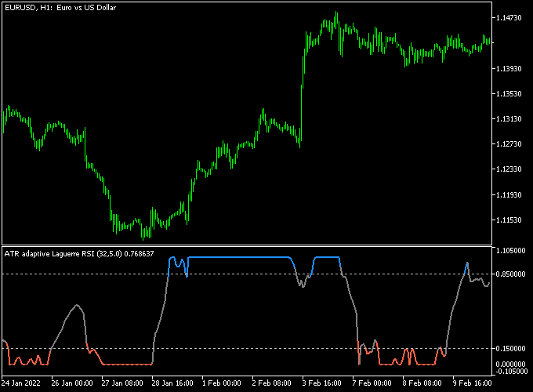
Task: Click the 24 Jan 2022 date label
Action: coord(20,383)
